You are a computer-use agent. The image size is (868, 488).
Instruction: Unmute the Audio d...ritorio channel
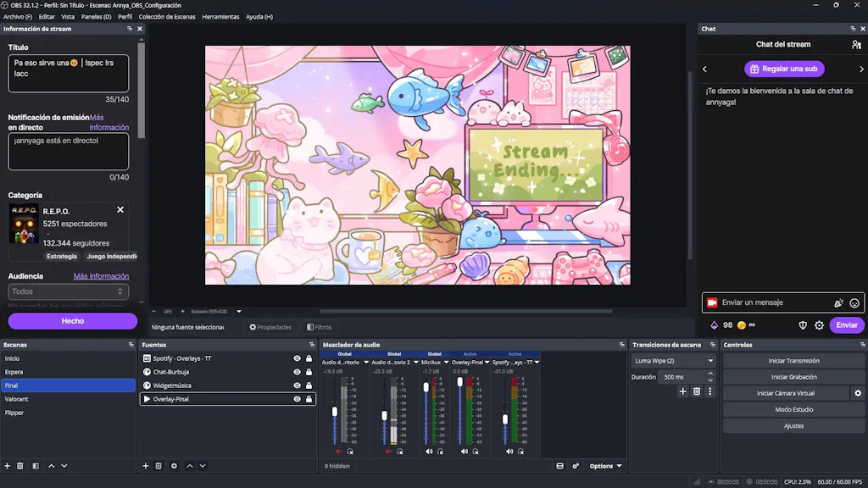(x=339, y=452)
